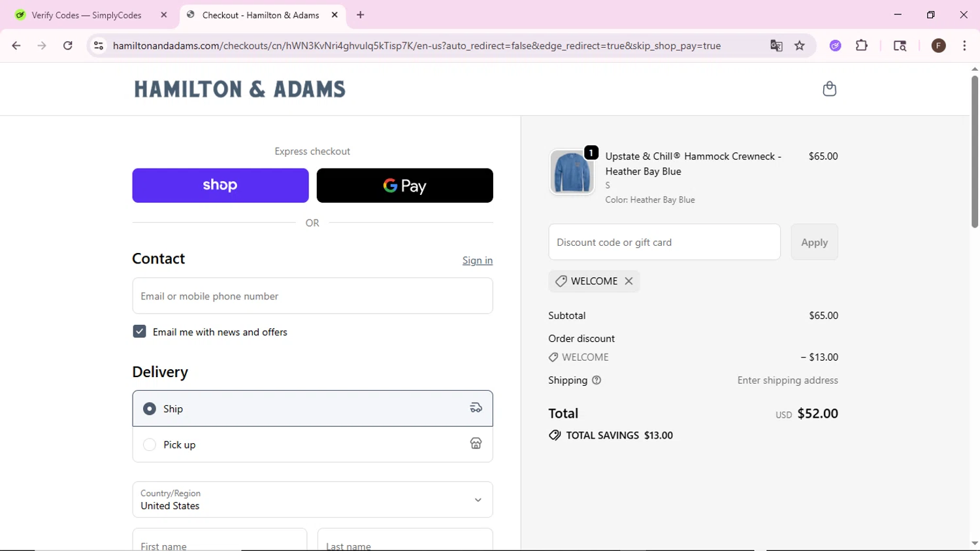Open the side panel search icon
980x551 pixels.
[x=900, y=46]
